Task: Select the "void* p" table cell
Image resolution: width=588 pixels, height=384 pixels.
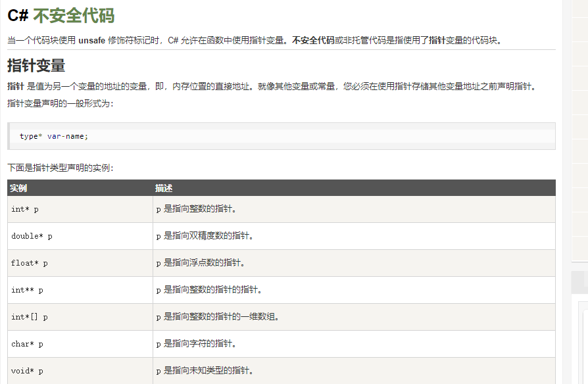Action: (x=80, y=371)
